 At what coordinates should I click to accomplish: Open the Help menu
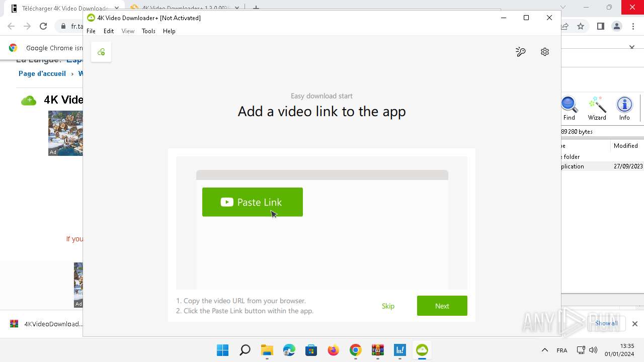(169, 31)
